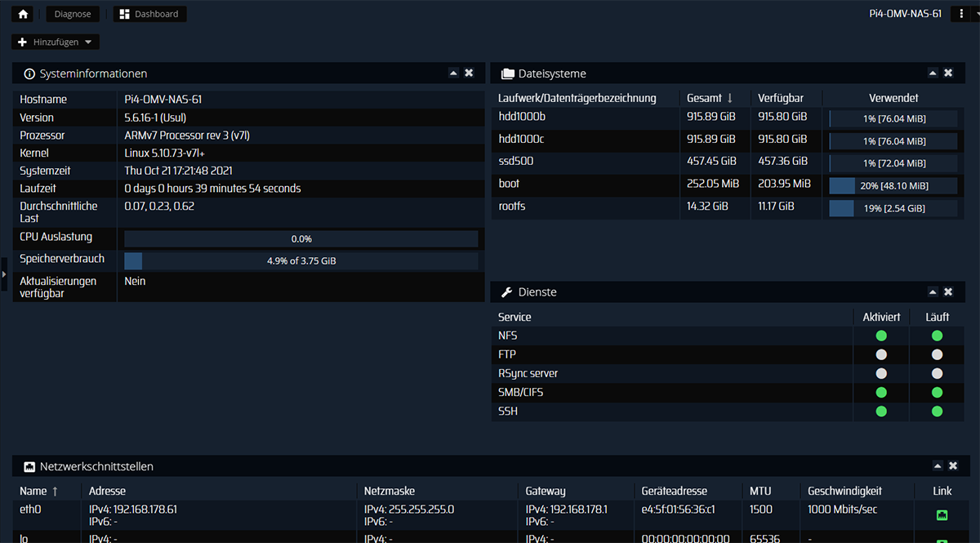The image size is (980, 543).
Task: Close the Dateisysteme panel
Action: (948, 73)
